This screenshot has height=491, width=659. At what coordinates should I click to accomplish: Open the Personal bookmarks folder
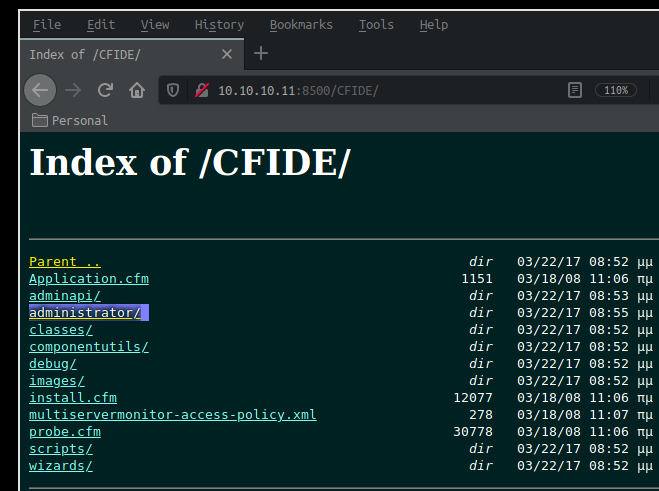tap(70, 120)
